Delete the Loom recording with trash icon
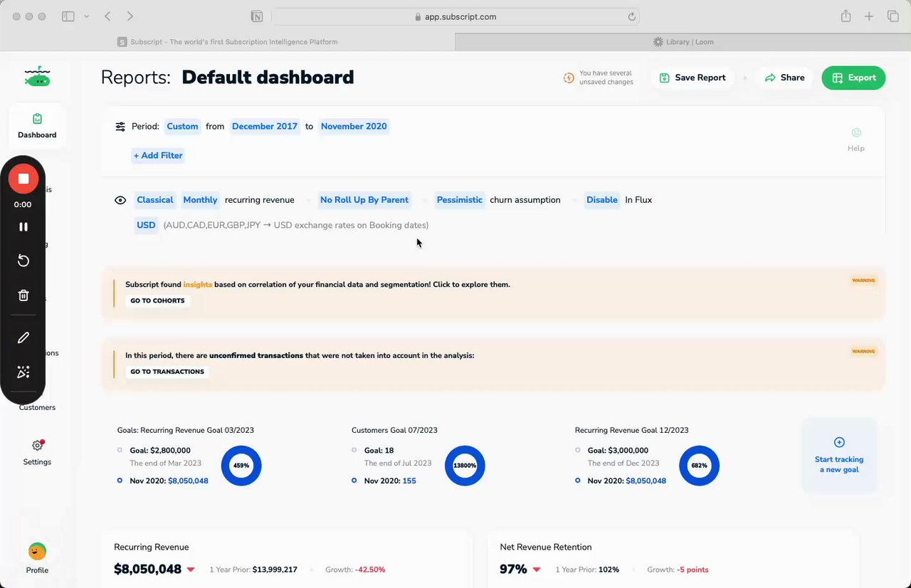The width and height of the screenshot is (911, 588). click(23, 295)
